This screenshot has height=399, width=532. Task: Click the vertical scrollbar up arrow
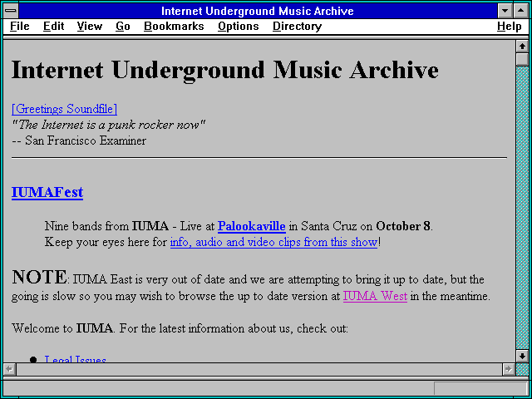522,47
